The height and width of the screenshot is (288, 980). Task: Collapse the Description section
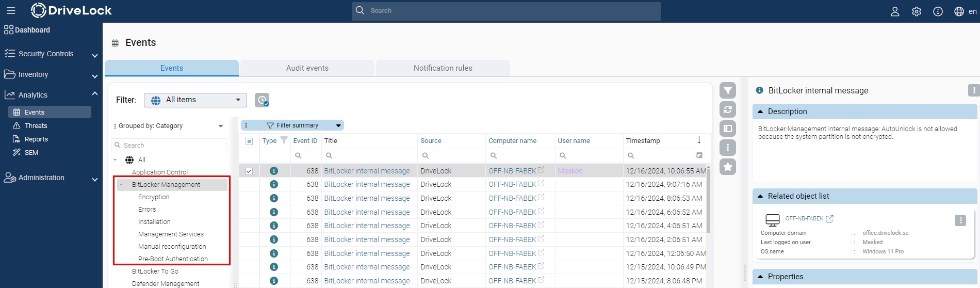(760, 111)
